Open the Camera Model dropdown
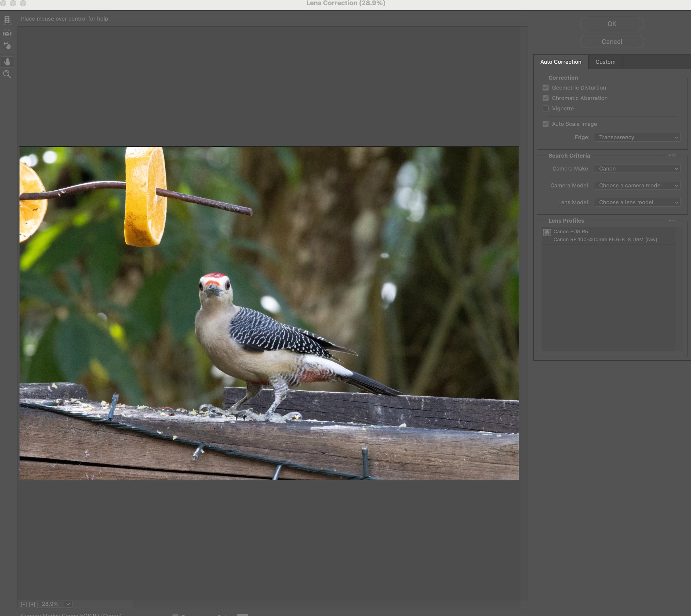 (x=637, y=186)
